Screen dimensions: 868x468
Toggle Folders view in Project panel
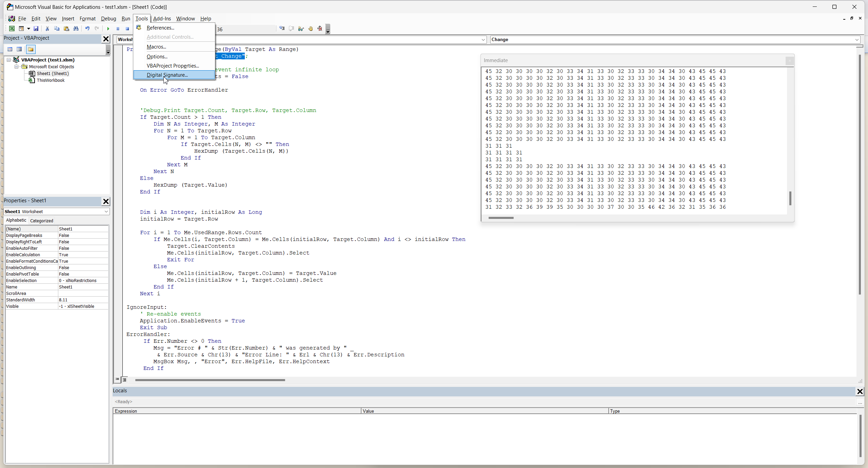click(x=31, y=50)
